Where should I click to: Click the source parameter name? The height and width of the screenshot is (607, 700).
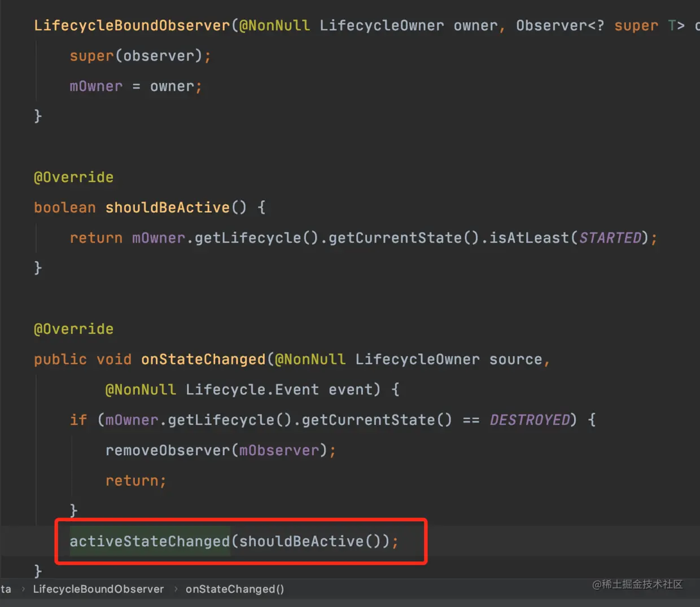(515, 359)
